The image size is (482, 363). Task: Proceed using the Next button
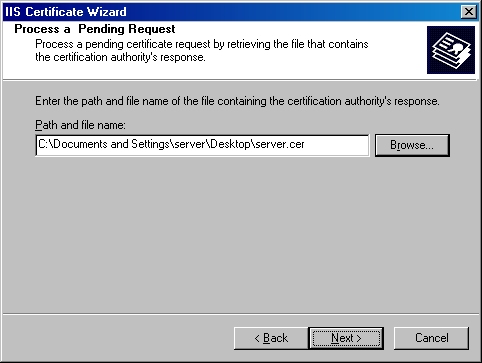point(346,338)
